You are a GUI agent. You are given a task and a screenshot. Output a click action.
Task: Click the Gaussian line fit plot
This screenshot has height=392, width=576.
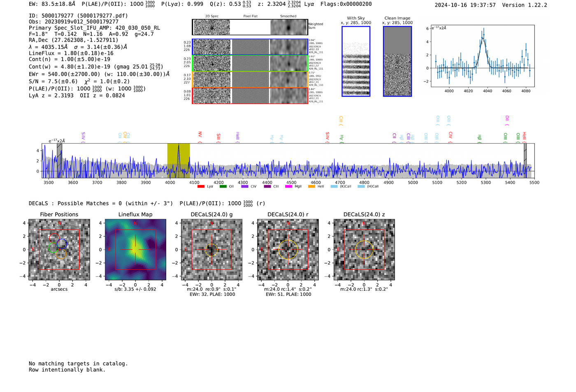point(483,56)
